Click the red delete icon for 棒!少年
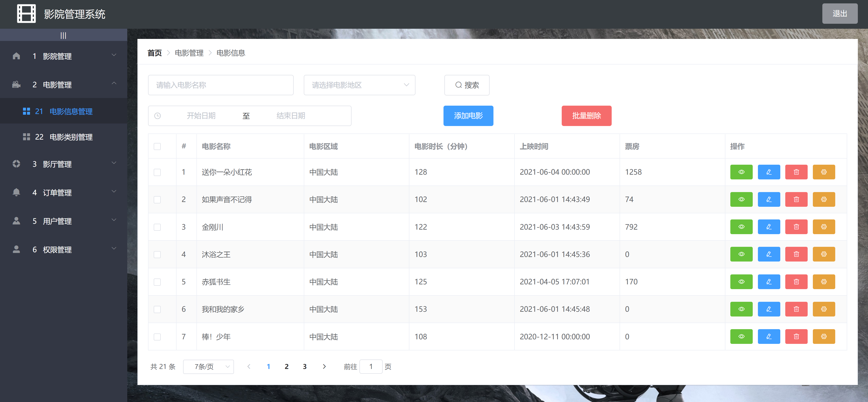The image size is (868, 402). (x=796, y=337)
